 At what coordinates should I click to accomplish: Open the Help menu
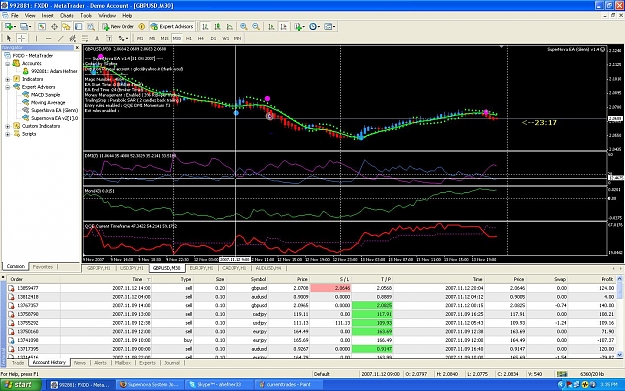[x=127, y=16]
